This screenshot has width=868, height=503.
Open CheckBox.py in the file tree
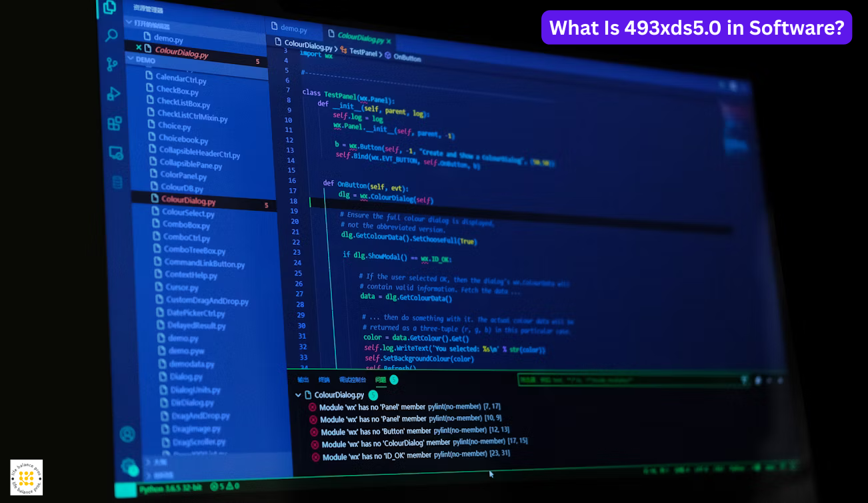(x=177, y=91)
